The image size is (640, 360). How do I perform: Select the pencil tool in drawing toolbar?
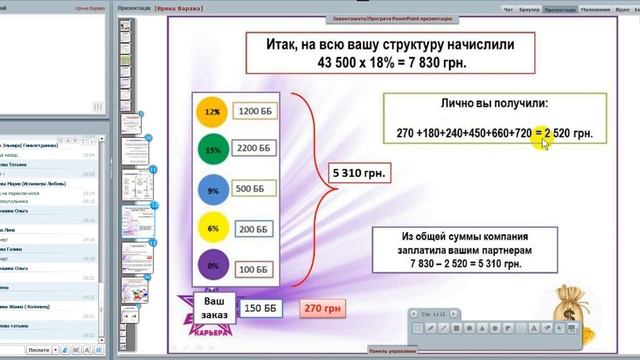[x=431, y=328]
